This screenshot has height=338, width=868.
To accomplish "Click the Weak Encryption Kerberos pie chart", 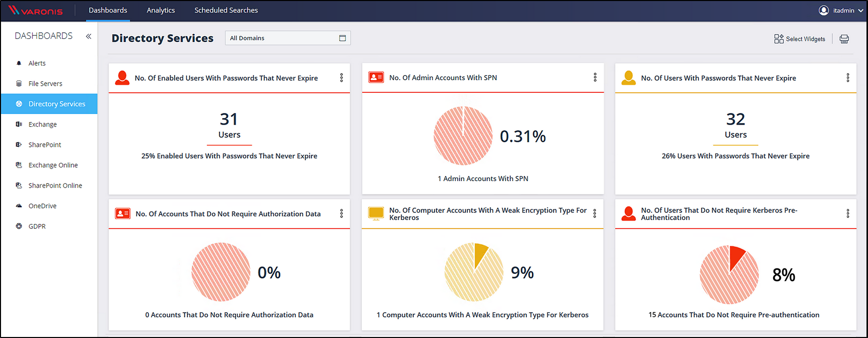I will tap(473, 272).
